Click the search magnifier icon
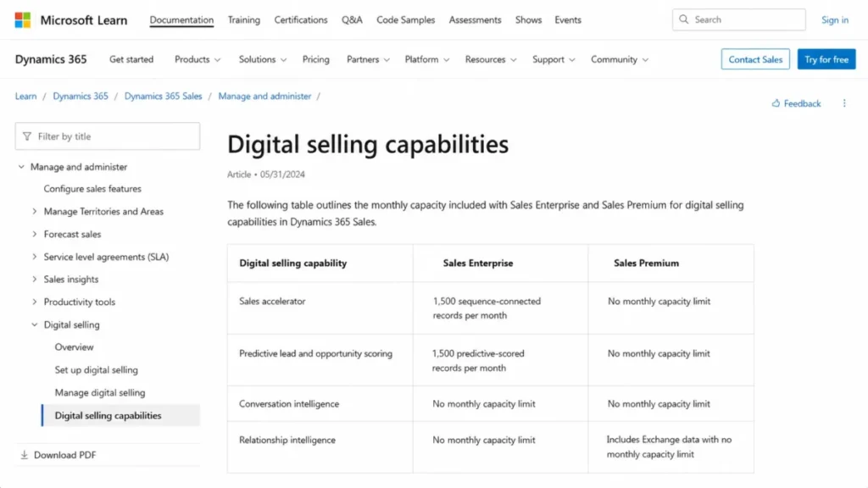 coord(684,19)
